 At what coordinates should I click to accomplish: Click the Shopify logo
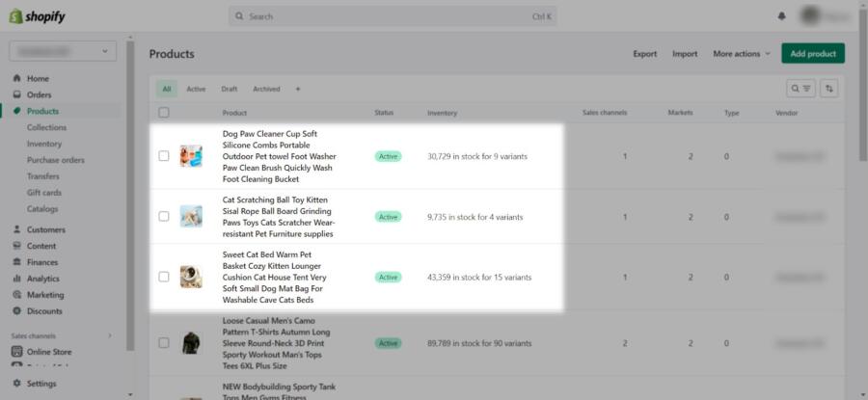[37, 16]
